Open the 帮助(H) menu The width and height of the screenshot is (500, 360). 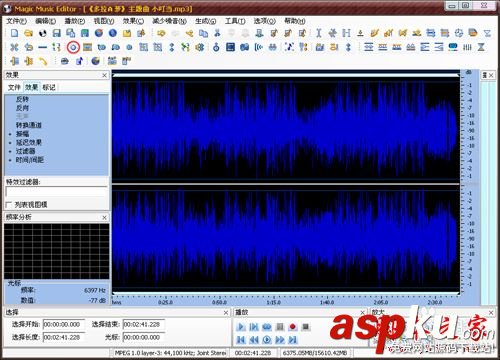click(294, 21)
